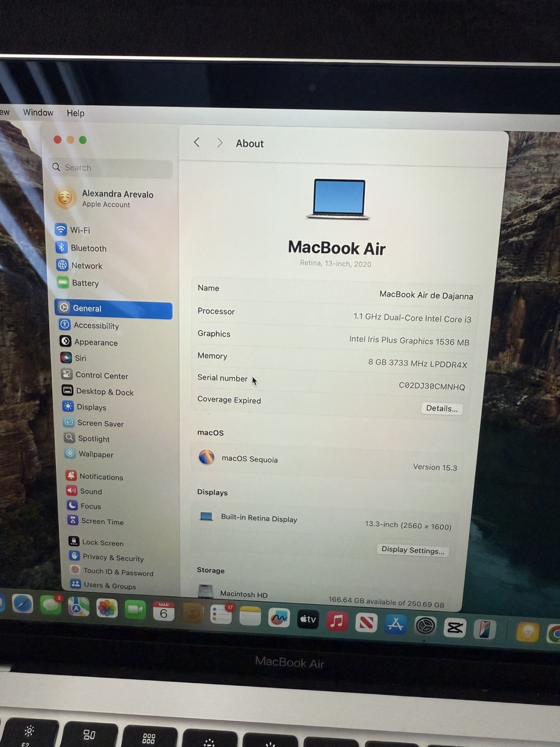The height and width of the screenshot is (747, 560).
Task: Open Wi-Fi settings in sidebar
Action: click(x=73, y=230)
